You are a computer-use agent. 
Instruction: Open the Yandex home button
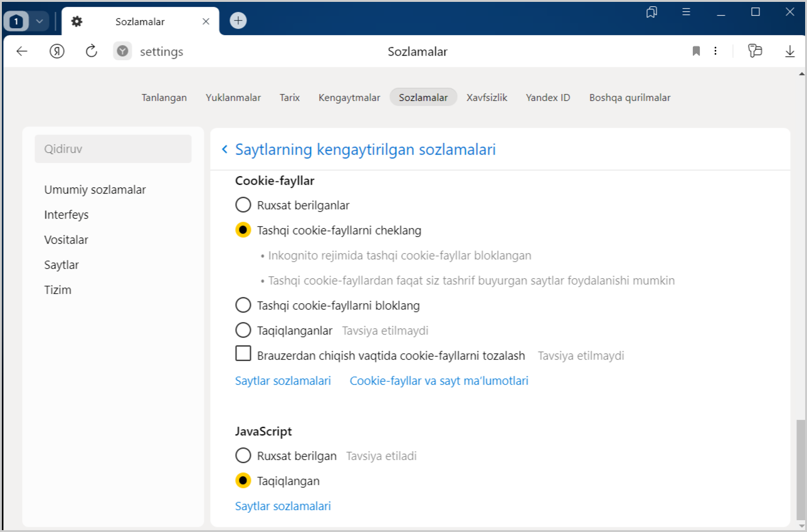point(57,51)
